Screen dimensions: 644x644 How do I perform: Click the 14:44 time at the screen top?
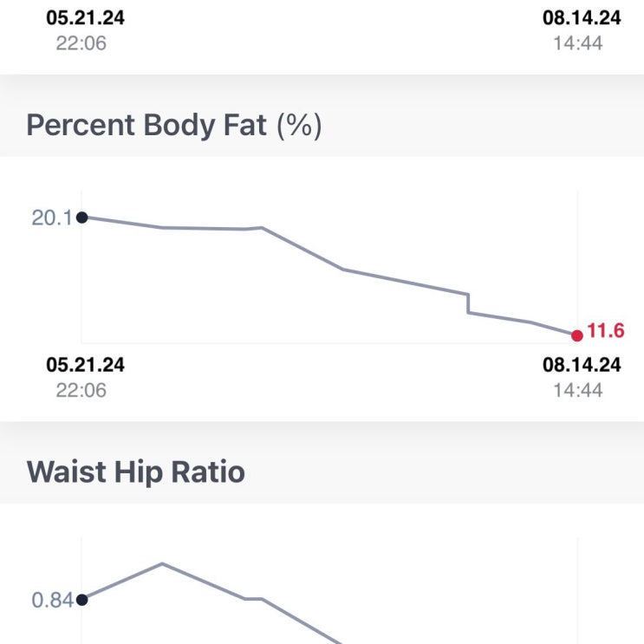click(x=577, y=42)
